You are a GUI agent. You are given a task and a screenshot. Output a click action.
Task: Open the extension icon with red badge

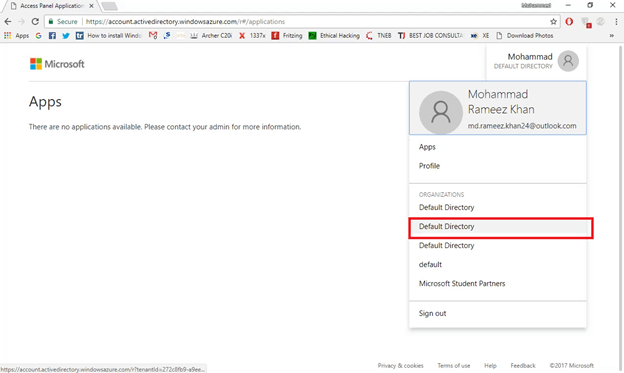coord(586,22)
